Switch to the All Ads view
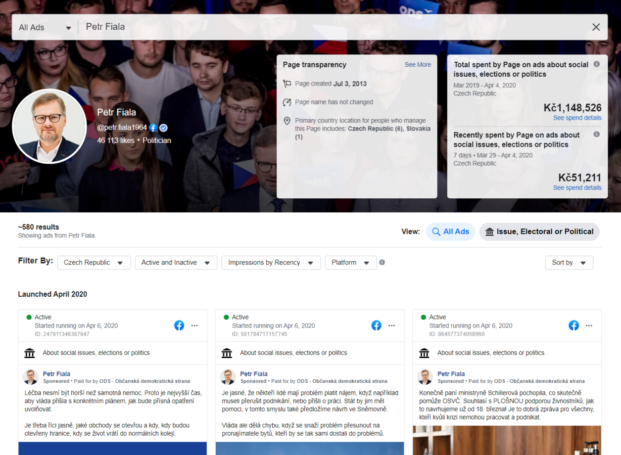This screenshot has width=621, height=455. click(450, 232)
